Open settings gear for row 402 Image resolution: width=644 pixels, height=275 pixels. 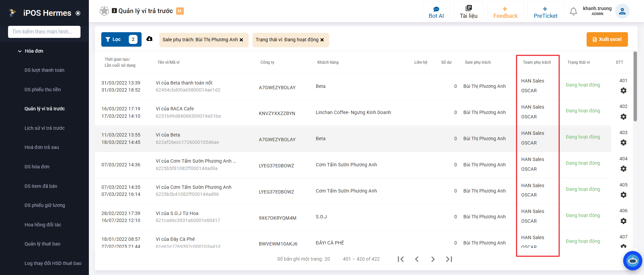pos(623,117)
